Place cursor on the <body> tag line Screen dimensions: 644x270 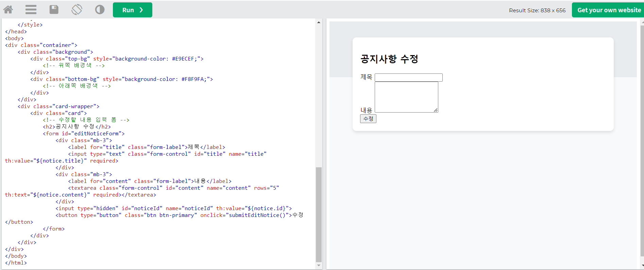[14, 38]
